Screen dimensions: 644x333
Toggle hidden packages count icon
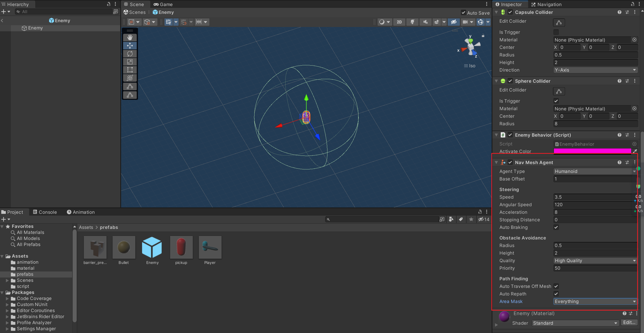point(484,219)
